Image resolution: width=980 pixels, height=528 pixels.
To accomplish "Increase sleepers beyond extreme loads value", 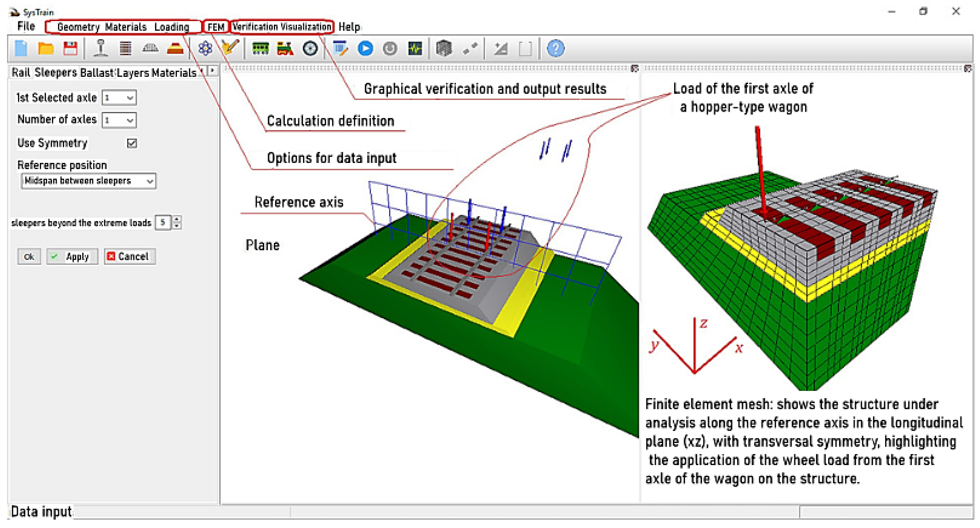I will tap(177, 219).
